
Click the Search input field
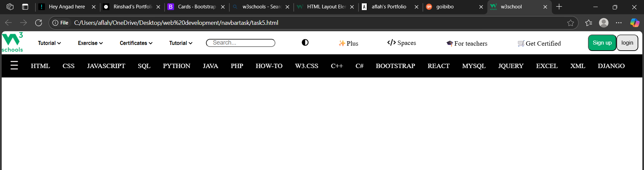[x=240, y=43]
